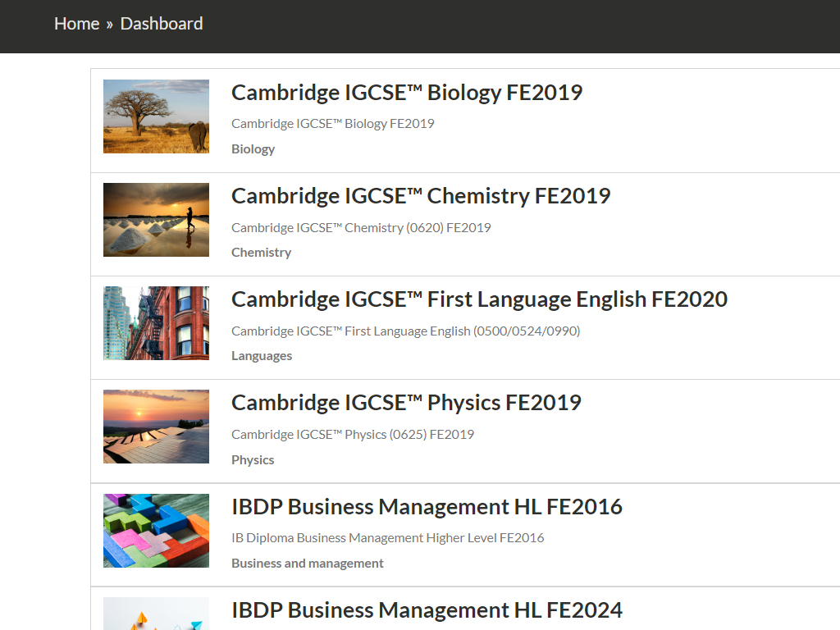Open Cambridge IGCSE Chemistry FE2019 course title
This screenshot has height=630, width=840.
(x=421, y=196)
